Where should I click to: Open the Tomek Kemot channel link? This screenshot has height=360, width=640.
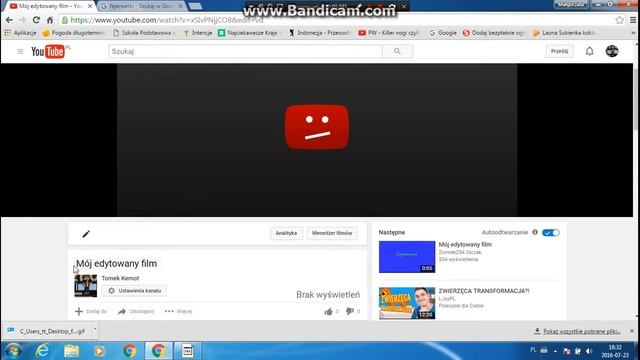point(120,278)
